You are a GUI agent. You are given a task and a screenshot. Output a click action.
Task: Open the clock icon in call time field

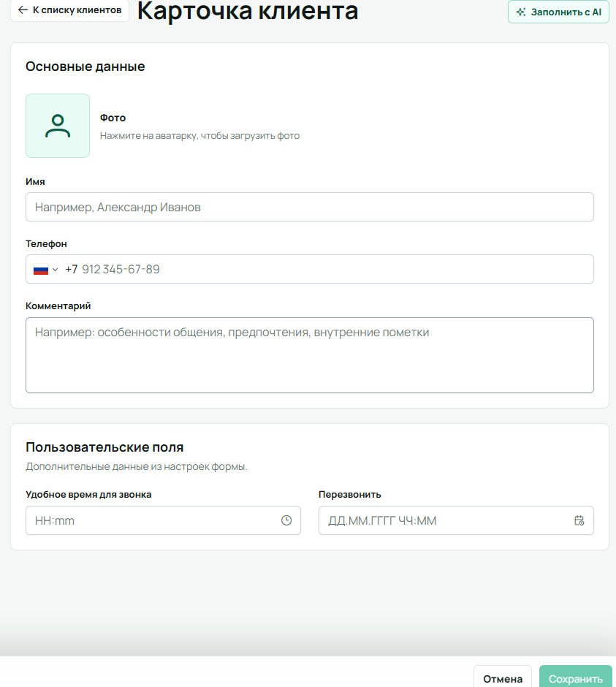(286, 520)
